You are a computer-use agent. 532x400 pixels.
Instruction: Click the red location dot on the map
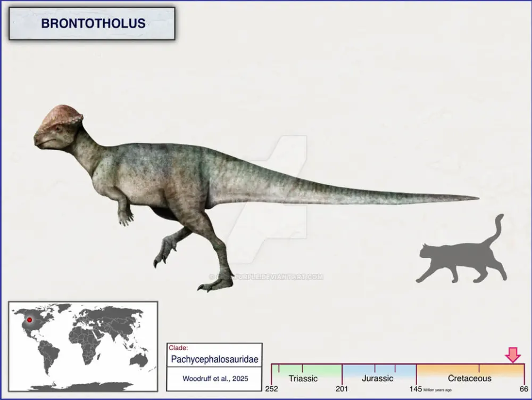[x=30, y=320]
